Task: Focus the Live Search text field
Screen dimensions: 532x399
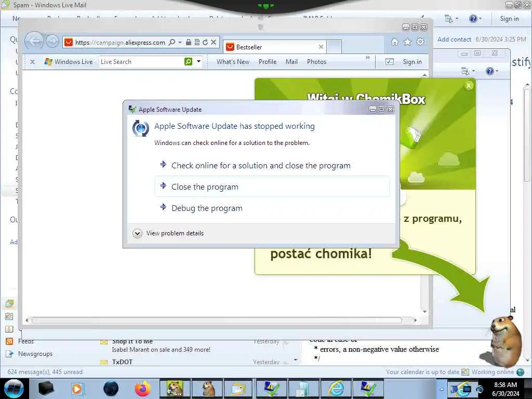Action: click(141, 62)
